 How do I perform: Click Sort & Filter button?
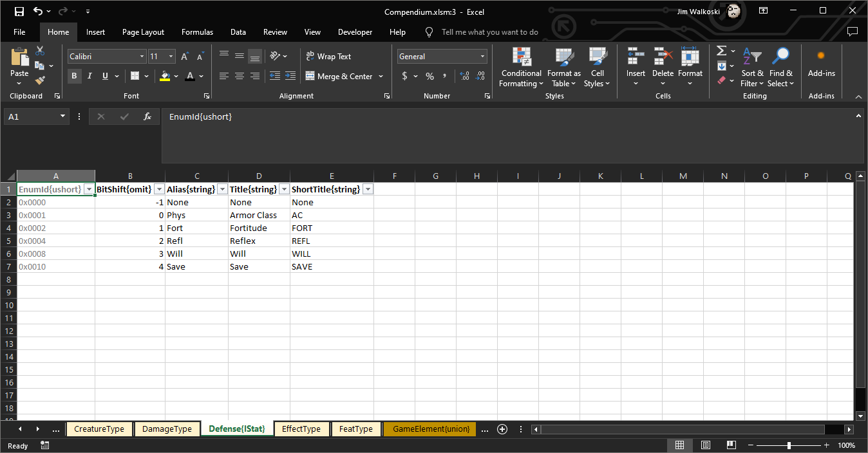coord(752,68)
